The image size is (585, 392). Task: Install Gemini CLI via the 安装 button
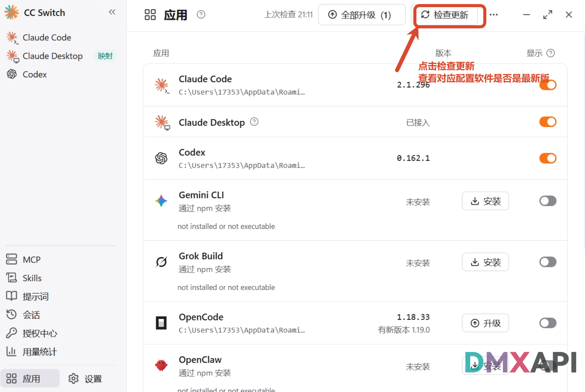tap(485, 201)
